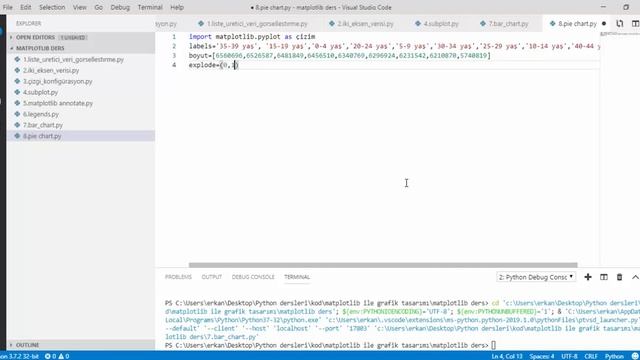
Task: Show the DEBUG CONSOLE panel tab
Action: tap(253, 277)
